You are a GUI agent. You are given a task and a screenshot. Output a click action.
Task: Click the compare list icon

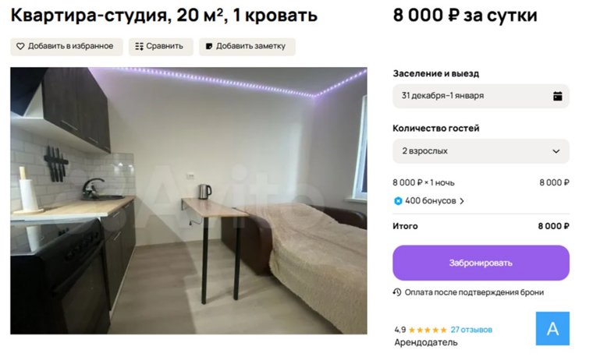(139, 46)
